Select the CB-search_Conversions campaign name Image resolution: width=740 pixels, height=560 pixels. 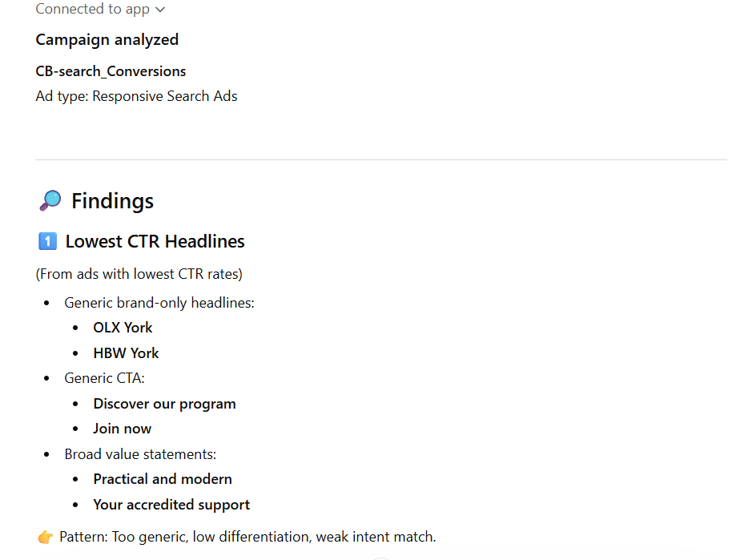click(x=110, y=71)
